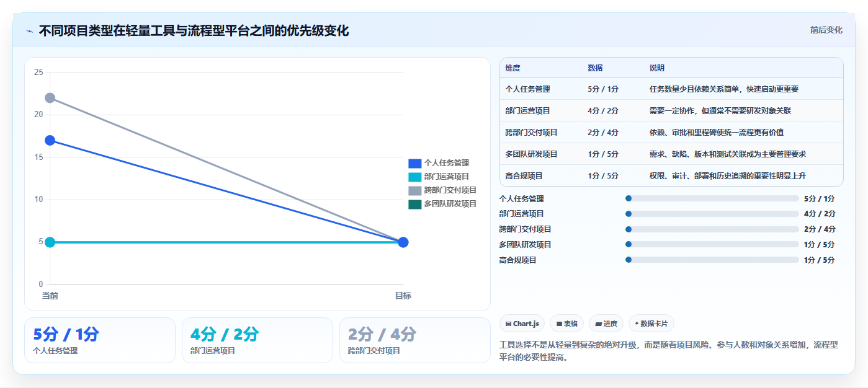Click 个人任务管理 in the table's 维度 column
868x388 pixels.
[x=527, y=89]
